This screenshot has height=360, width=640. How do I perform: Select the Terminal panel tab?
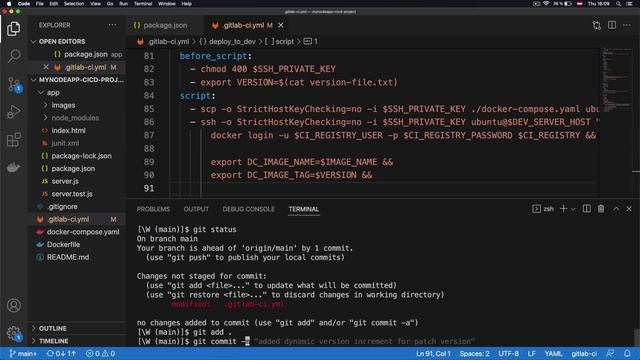[x=304, y=209]
